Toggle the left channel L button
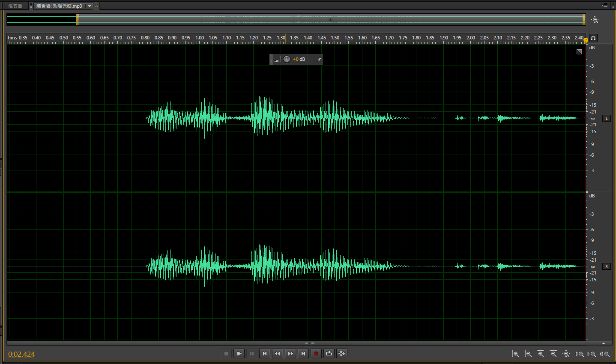 point(607,118)
